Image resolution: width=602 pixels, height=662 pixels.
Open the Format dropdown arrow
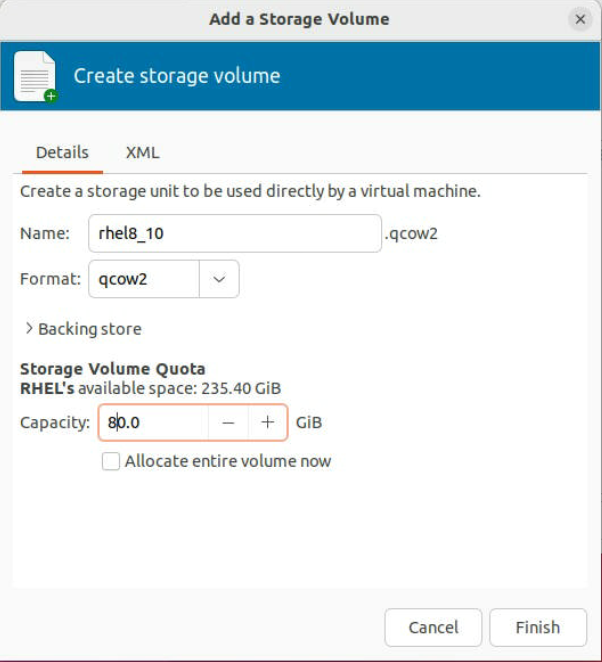219,279
